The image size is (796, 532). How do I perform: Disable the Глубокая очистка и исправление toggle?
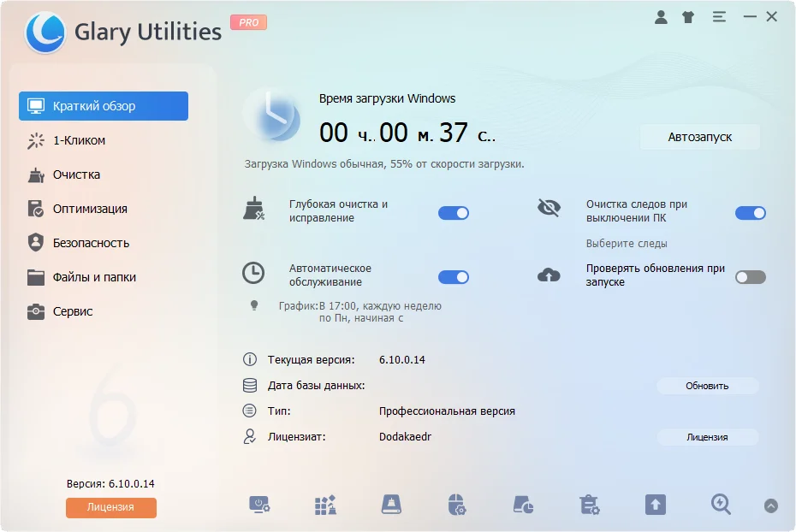tap(454, 213)
